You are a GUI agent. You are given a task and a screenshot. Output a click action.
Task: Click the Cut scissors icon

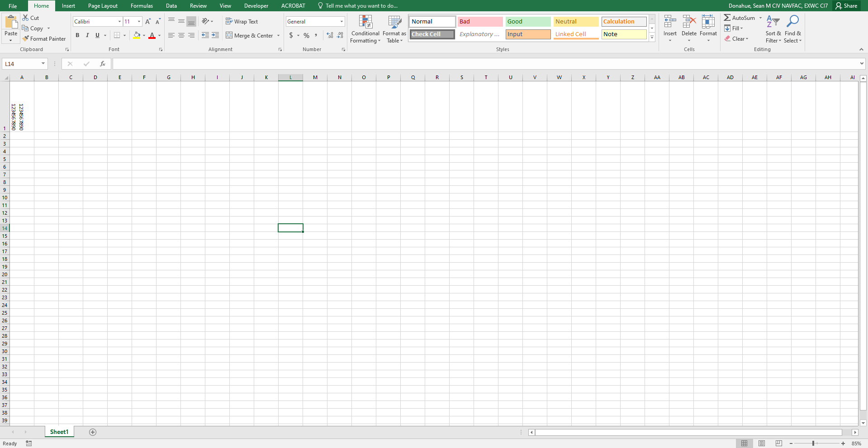[x=26, y=18]
